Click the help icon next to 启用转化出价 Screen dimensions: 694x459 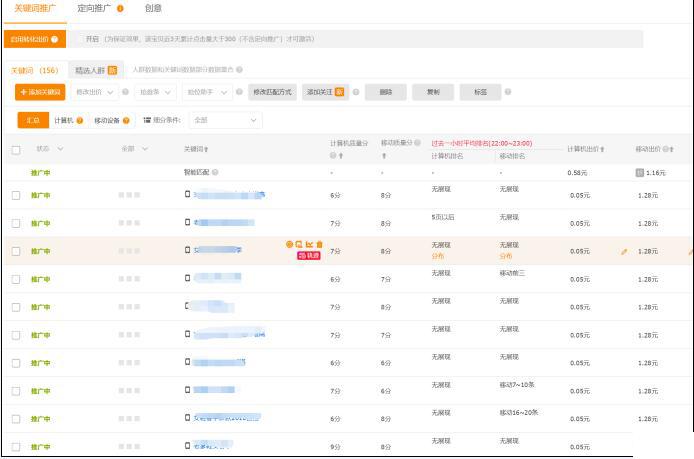click(54, 39)
